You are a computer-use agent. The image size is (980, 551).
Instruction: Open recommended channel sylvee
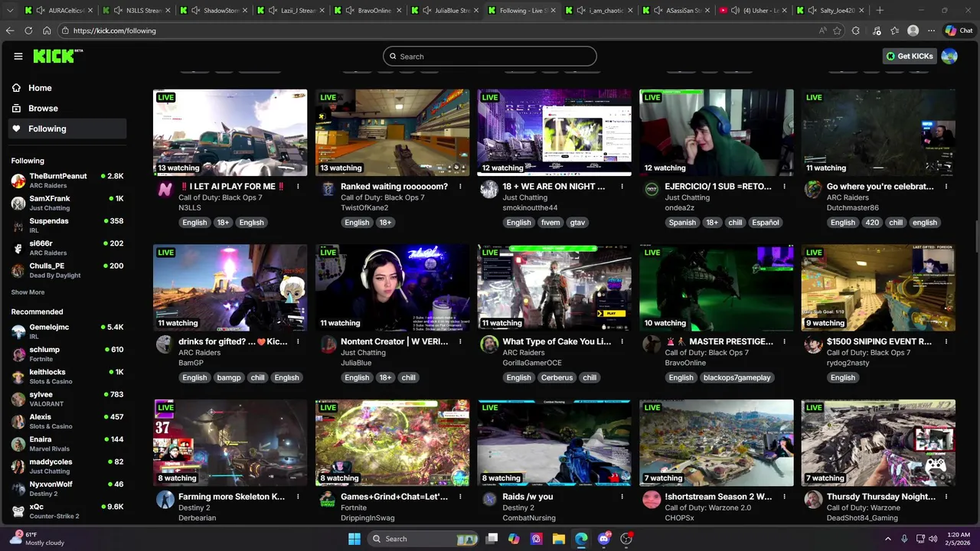click(67, 399)
